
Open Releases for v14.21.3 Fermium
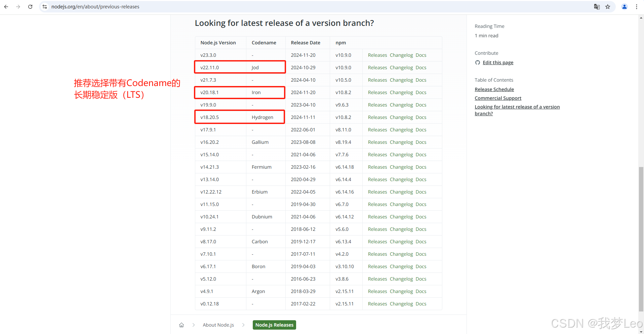pyautogui.click(x=377, y=167)
